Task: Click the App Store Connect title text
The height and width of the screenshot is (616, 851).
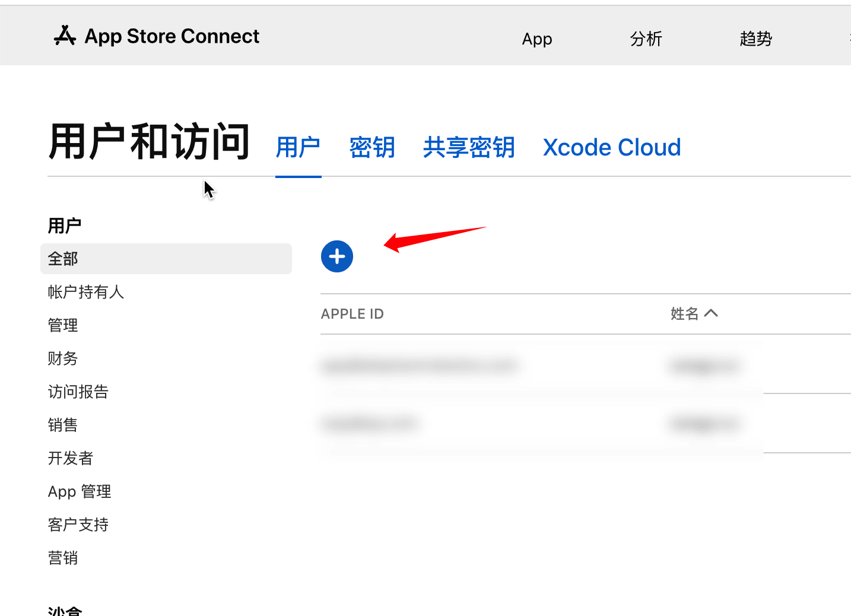Action: tap(172, 36)
